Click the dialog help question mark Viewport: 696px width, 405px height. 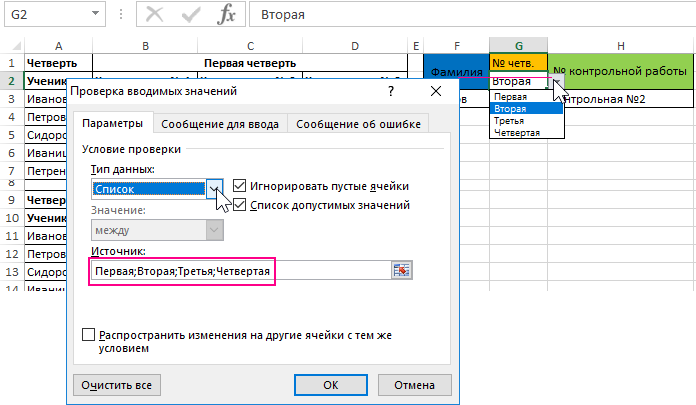391,91
